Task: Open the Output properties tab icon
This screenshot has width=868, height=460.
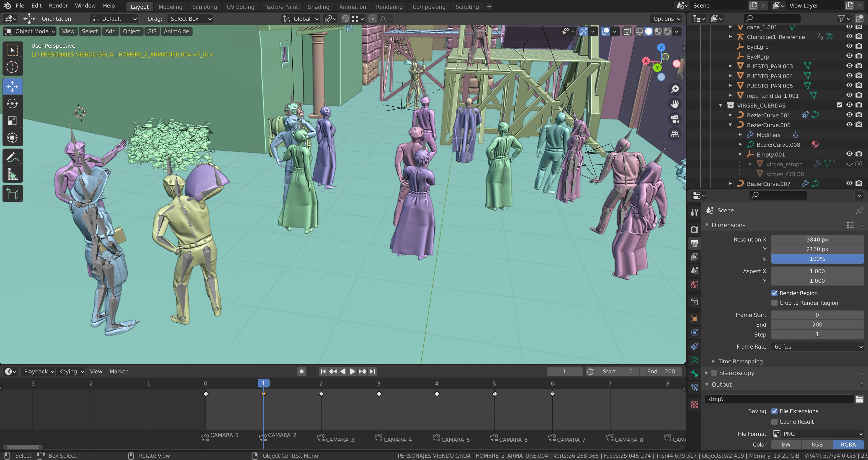Action: (694, 243)
